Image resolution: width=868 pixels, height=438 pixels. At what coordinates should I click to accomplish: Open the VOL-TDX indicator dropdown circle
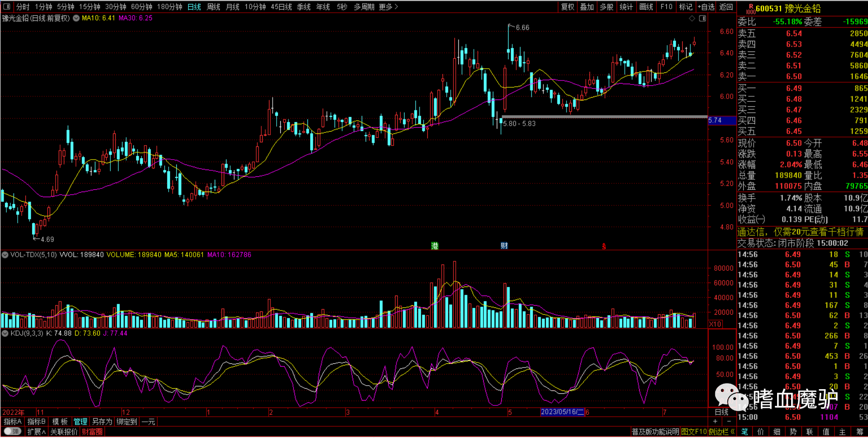click(x=5, y=255)
